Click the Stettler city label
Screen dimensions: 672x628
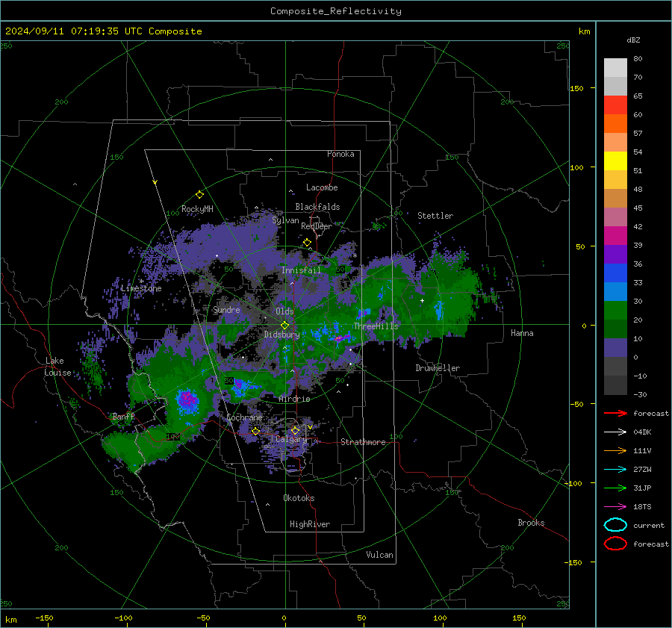(435, 216)
